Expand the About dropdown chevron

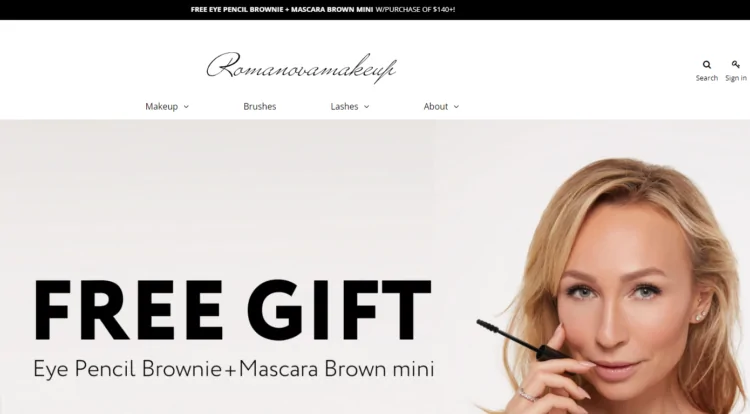pyautogui.click(x=456, y=107)
